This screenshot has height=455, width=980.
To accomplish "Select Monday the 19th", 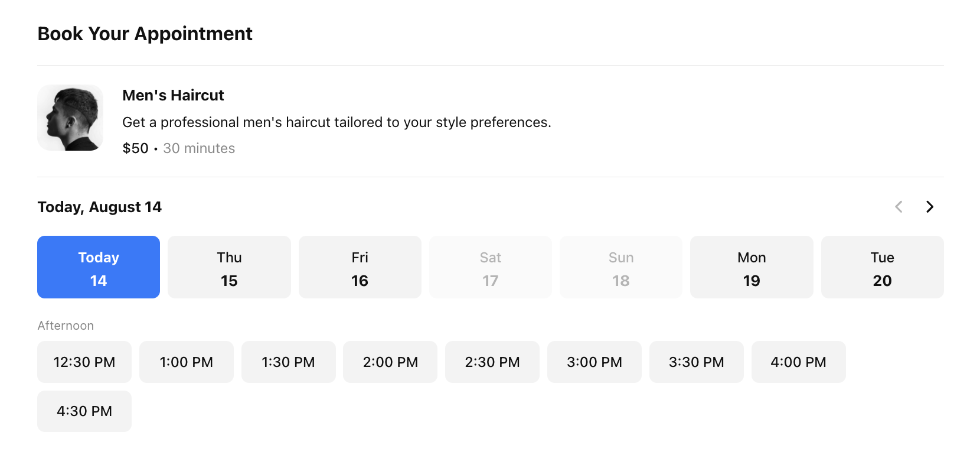I will (x=751, y=267).
